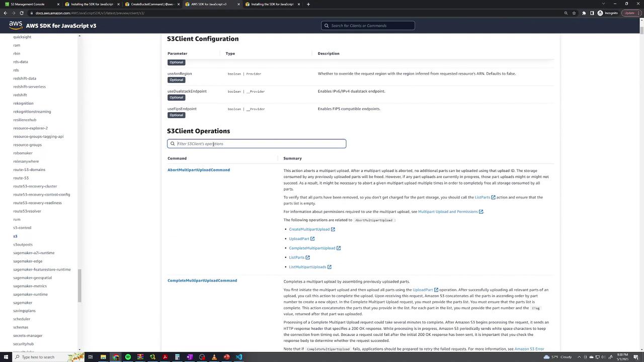This screenshot has height=362, width=644.
Task: Open Adobe Acrobat from the taskbar
Action: [x=165, y=357]
